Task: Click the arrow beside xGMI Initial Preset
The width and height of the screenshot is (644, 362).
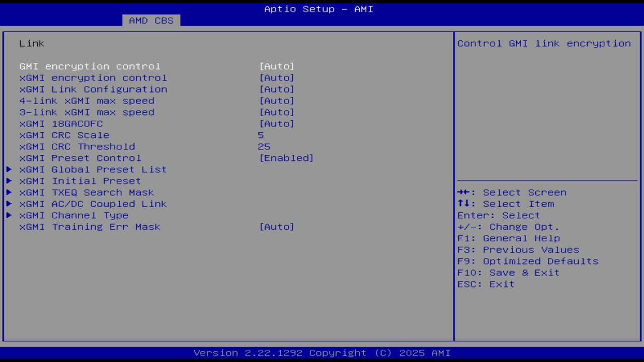Action: coord(9,181)
